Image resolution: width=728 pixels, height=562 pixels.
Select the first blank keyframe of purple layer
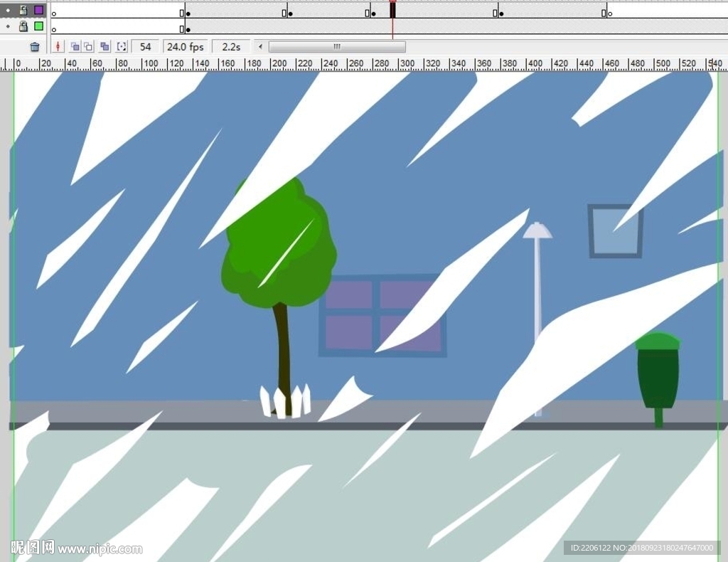pos(54,14)
